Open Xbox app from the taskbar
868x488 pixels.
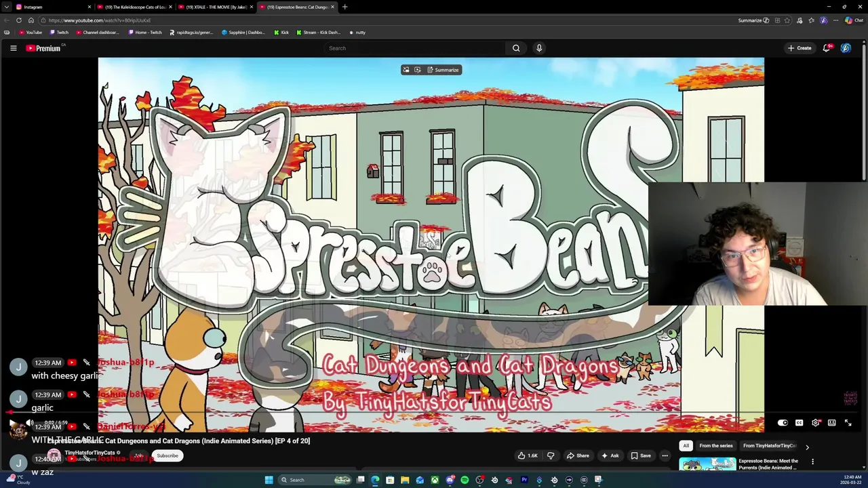click(x=435, y=480)
